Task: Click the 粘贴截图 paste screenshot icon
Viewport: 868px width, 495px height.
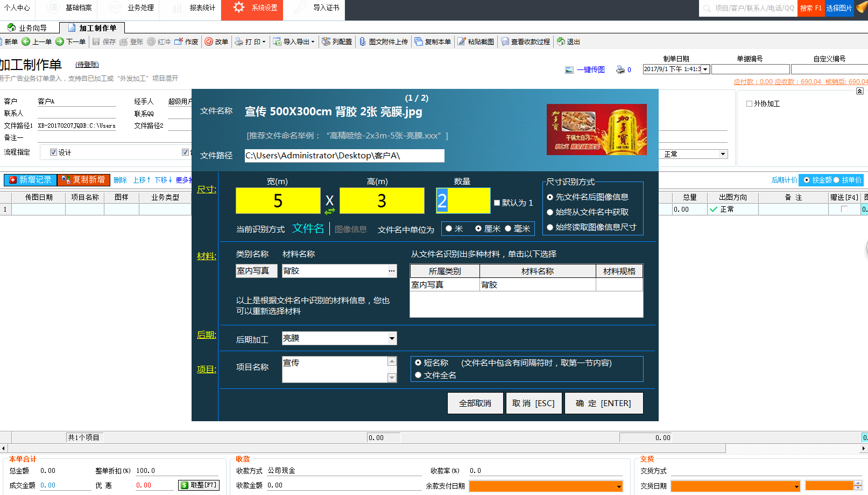Action: click(x=462, y=41)
